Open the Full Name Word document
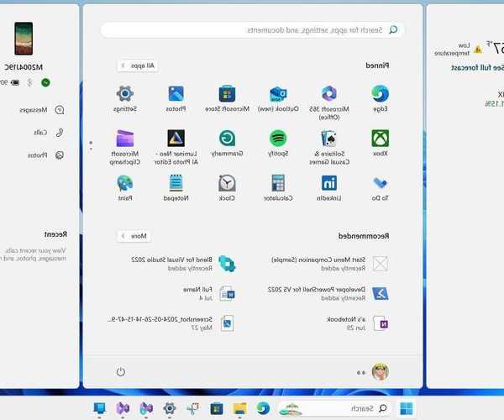 click(209, 294)
